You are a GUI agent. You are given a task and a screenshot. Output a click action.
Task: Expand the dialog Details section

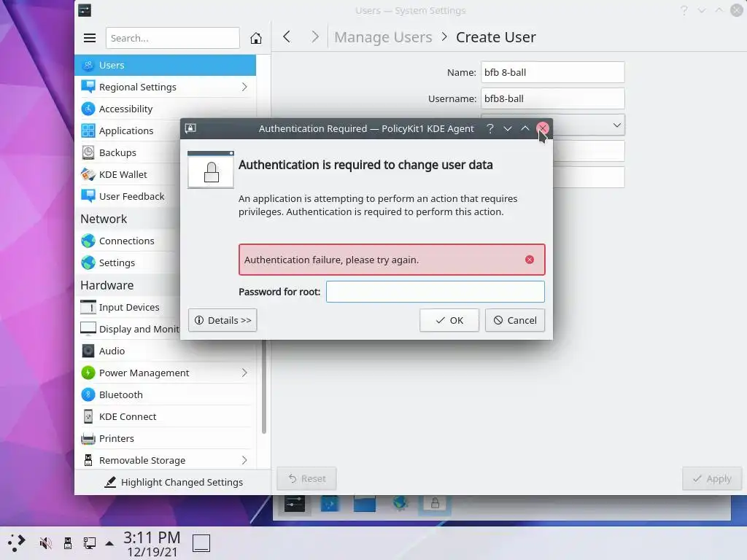pyautogui.click(x=222, y=320)
